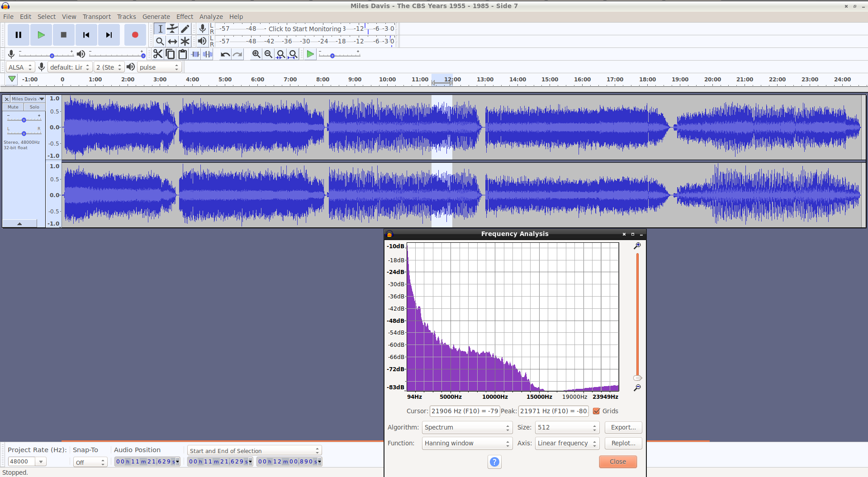
Task: Fit selection to window width
Action: click(x=280, y=54)
